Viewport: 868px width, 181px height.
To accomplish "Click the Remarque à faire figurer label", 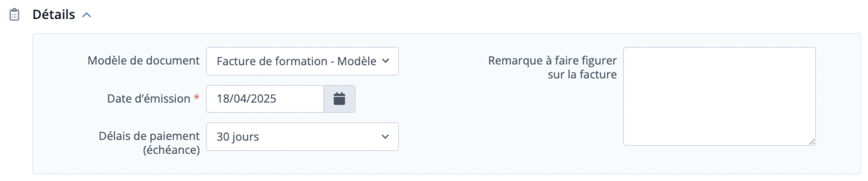I will coord(552,67).
